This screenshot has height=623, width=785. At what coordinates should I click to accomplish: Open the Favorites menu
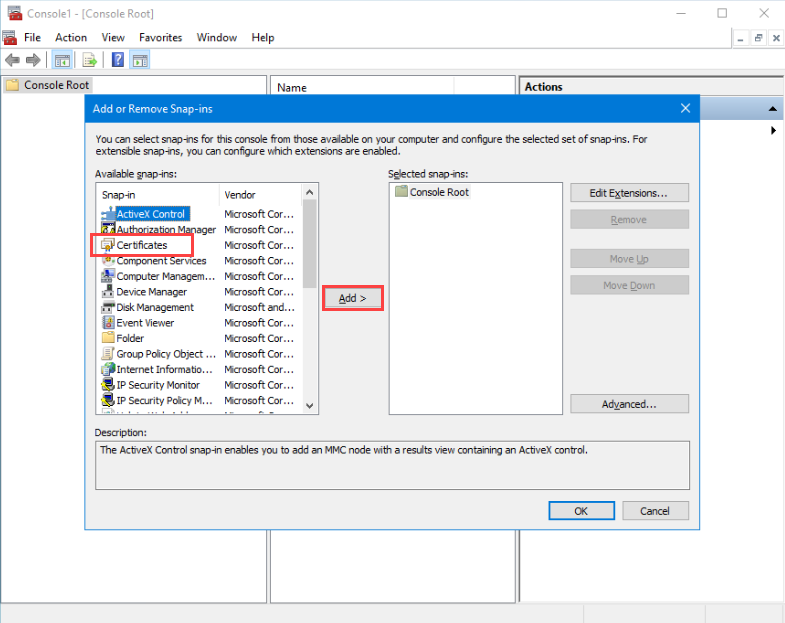point(161,38)
